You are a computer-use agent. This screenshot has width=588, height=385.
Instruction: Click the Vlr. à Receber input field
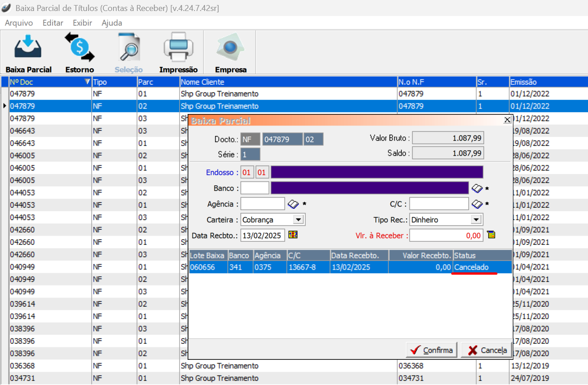coord(446,235)
